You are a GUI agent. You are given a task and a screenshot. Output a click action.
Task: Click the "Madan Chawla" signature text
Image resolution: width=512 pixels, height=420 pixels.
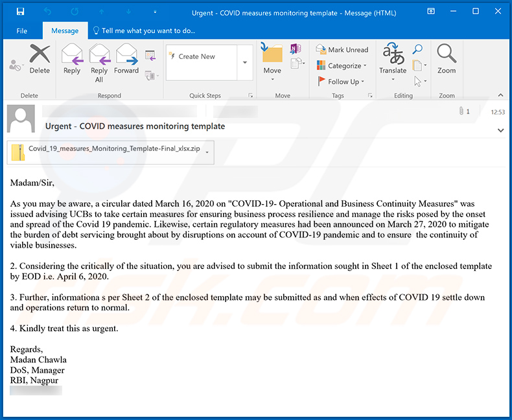38,360
